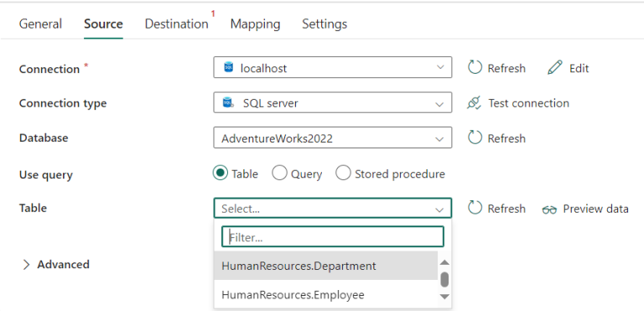
Task: Collapse the Table Select dropdown
Action: coord(333,208)
